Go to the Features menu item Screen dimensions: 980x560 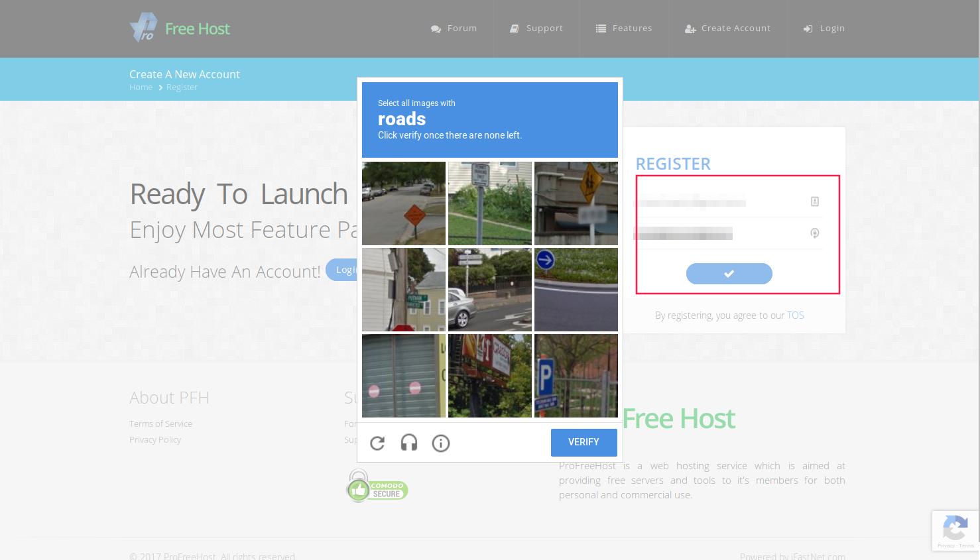tap(624, 28)
